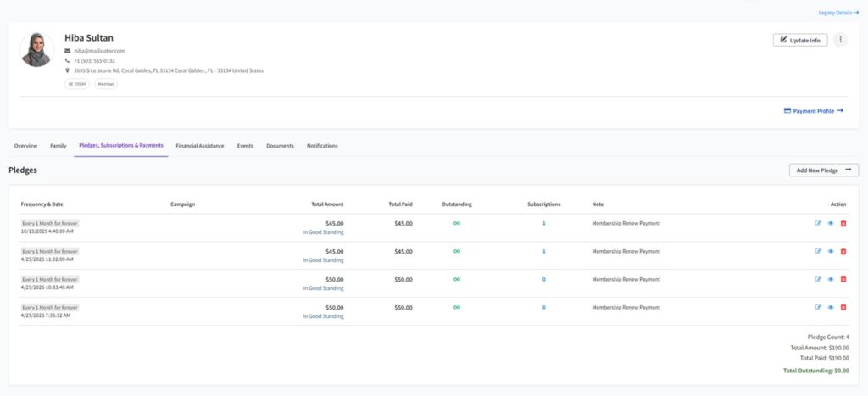Screen dimensions: 868x396
Task: Click Hiba Sultan's profile photo
Action: (36, 50)
